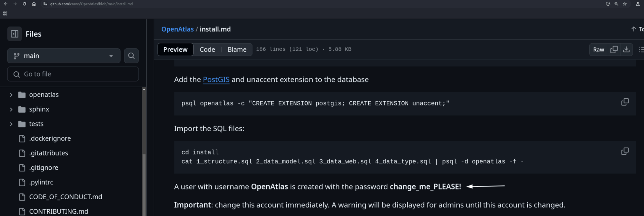Open the .gitignore file
Viewport: 644px width, 216px height.
coord(44,168)
